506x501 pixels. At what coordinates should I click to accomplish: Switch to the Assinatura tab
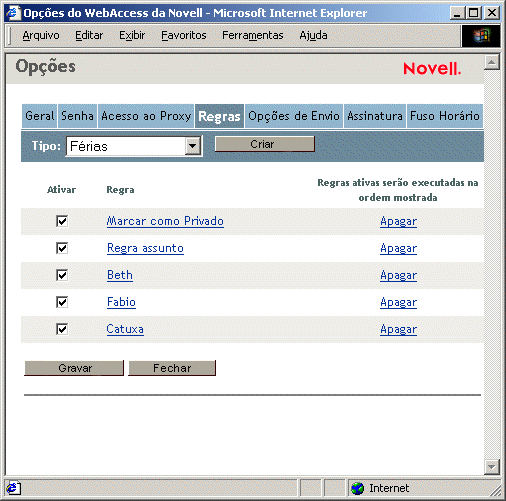tap(375, 116)
